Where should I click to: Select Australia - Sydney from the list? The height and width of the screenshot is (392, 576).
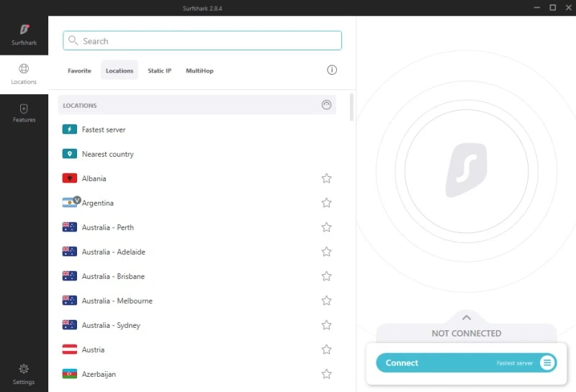111,325
